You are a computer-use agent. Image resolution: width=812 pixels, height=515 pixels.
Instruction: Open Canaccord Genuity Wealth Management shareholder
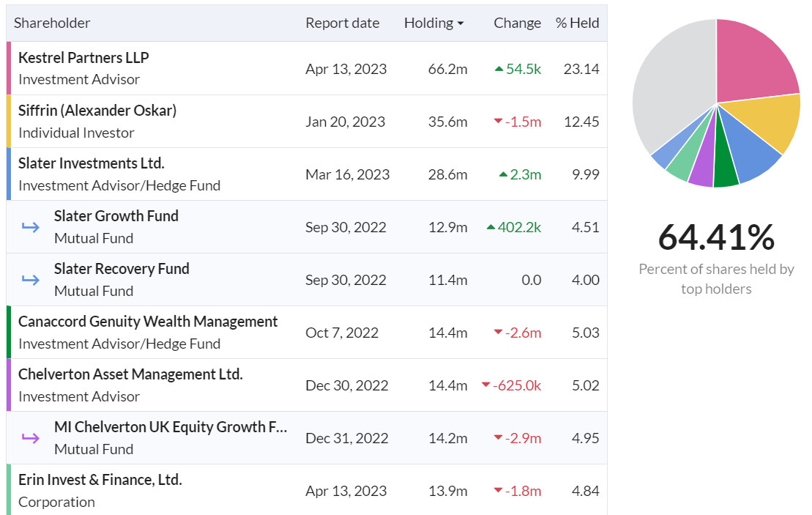coord(148,322)
